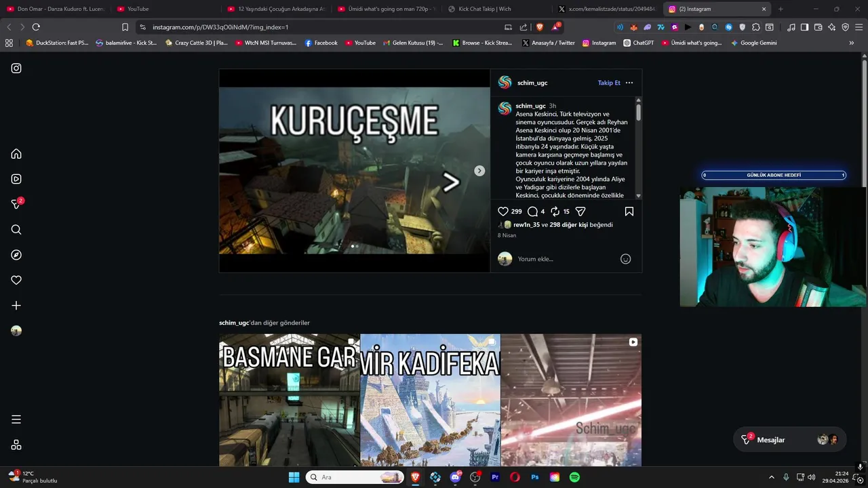Toggle the browser sidebar panel
Screen dimensions: 868x488
(804, 27)
